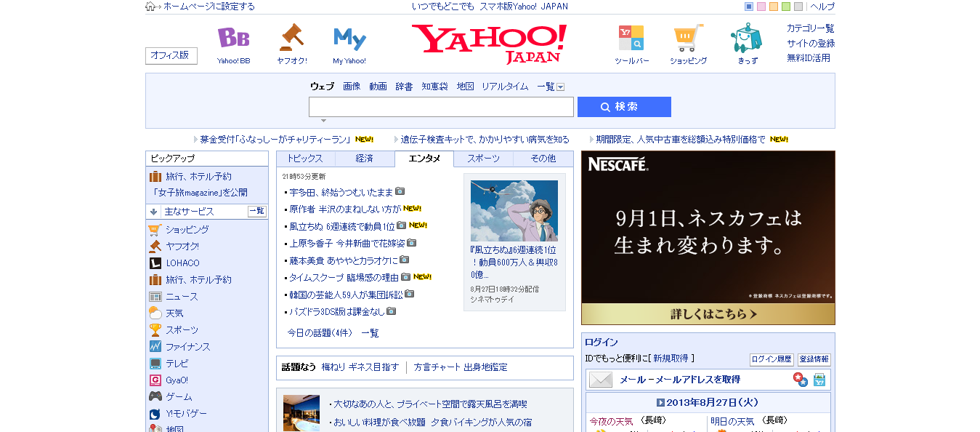
Task: Select the 知恵袋 search category
Action: coord(434,87)
